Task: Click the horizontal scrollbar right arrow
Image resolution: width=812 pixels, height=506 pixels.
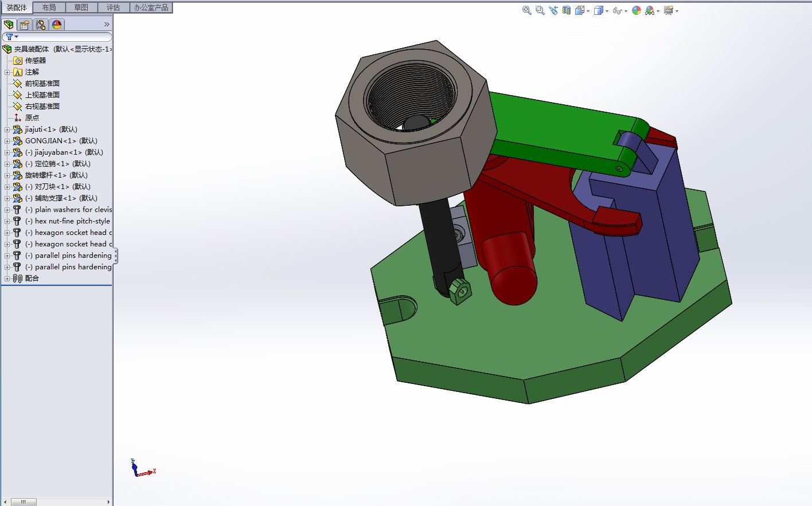Action: (x=108, y=502)
